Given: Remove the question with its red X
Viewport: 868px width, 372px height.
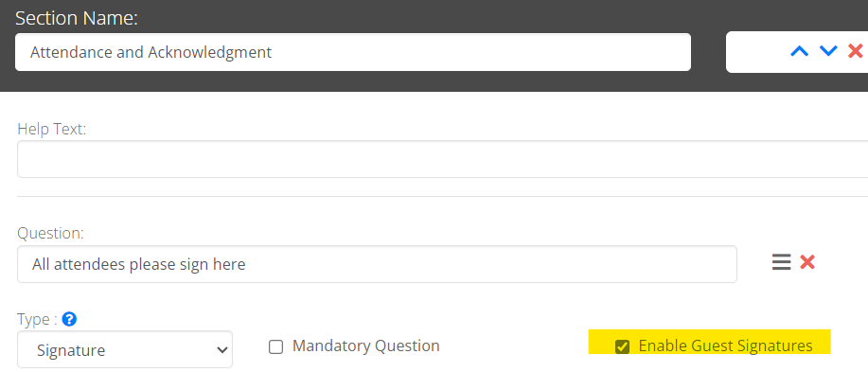Looking at the screenshot, I should click(x=807, y=262).
